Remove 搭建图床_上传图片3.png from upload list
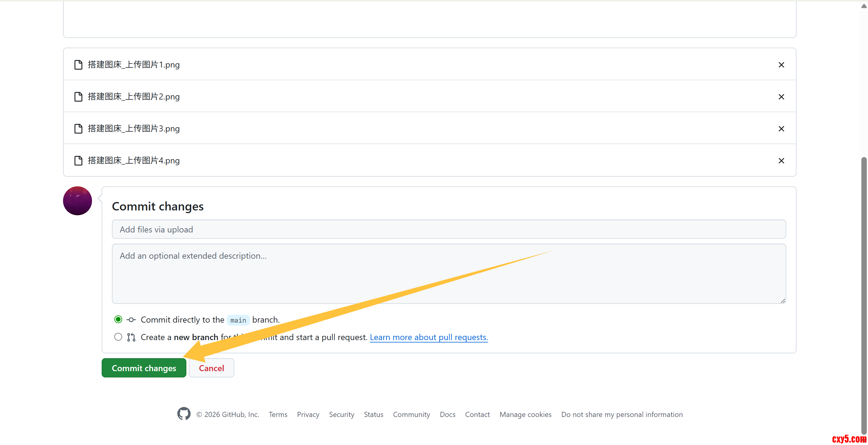868x445 pixels. (x=781, y=129)
